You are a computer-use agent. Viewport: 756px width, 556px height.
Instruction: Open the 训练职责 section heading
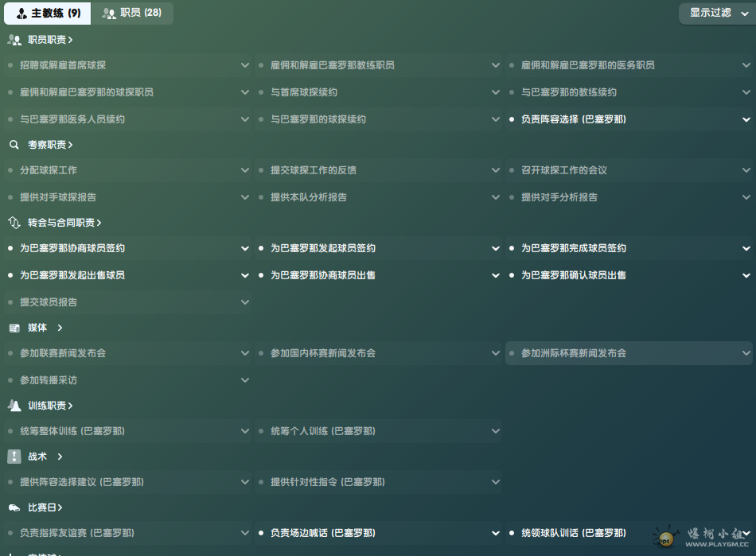point(50,406)
